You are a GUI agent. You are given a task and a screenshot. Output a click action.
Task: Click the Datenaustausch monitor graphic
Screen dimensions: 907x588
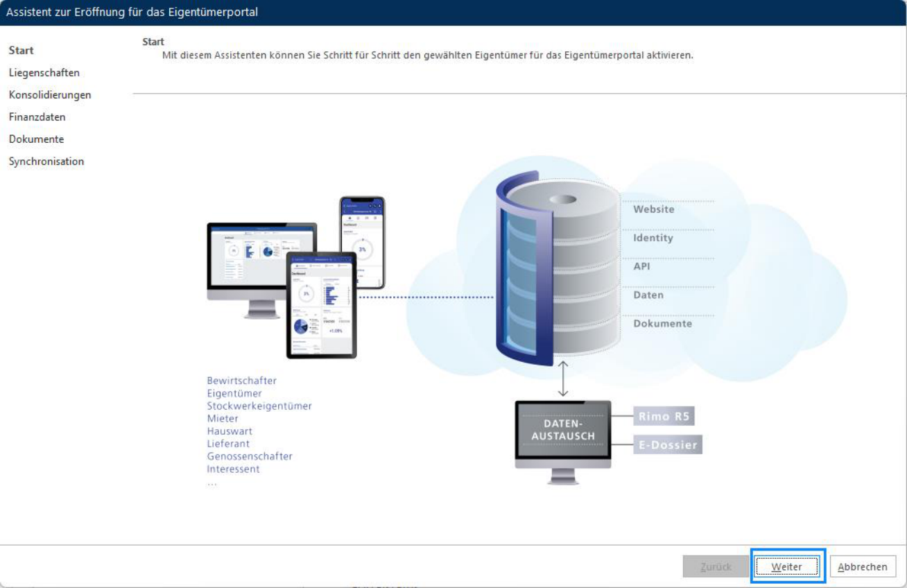(x=563, y=441)
